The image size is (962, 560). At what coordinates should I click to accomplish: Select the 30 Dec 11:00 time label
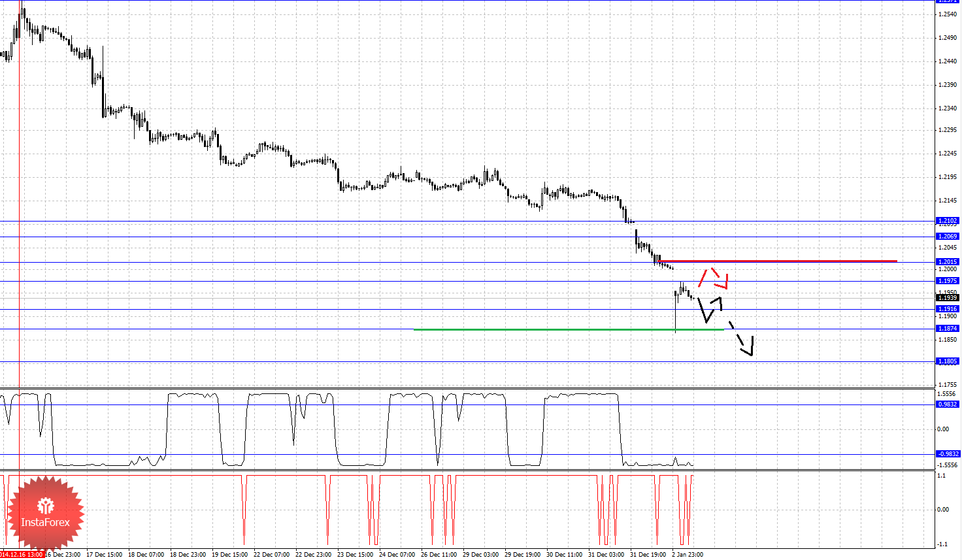565,555
